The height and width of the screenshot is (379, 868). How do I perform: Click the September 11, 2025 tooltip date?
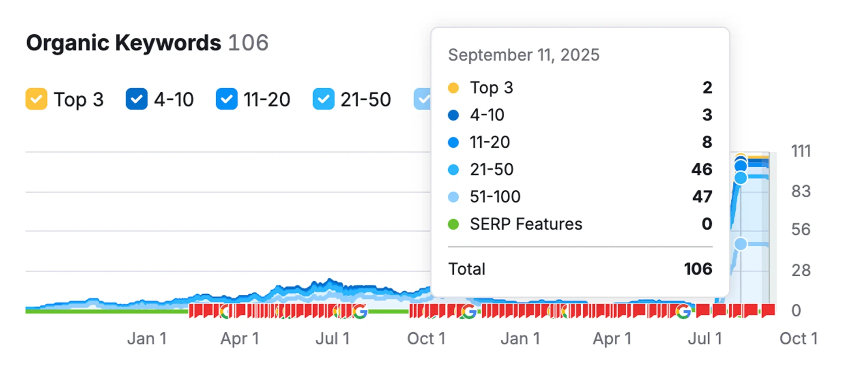(524, 55)
